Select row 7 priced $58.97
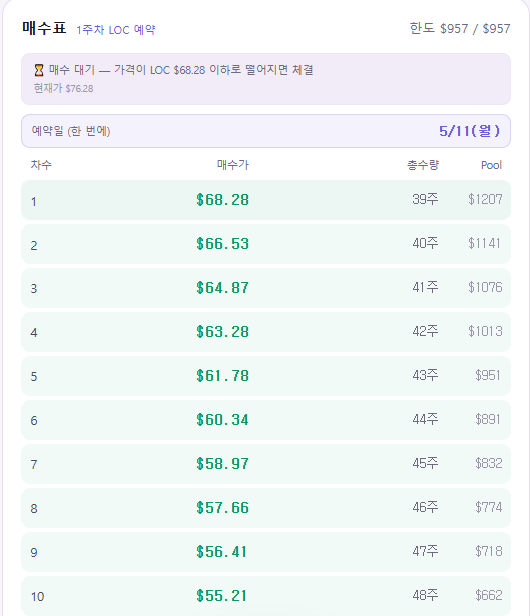The image size is (530, 616). [266, 464]
